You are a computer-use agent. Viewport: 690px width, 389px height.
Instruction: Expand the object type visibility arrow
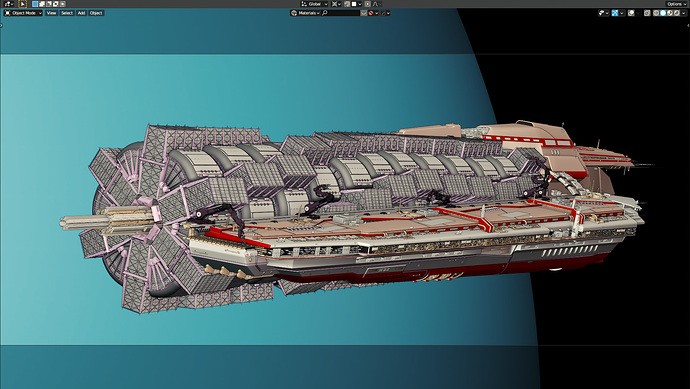[x=607, y=13]
